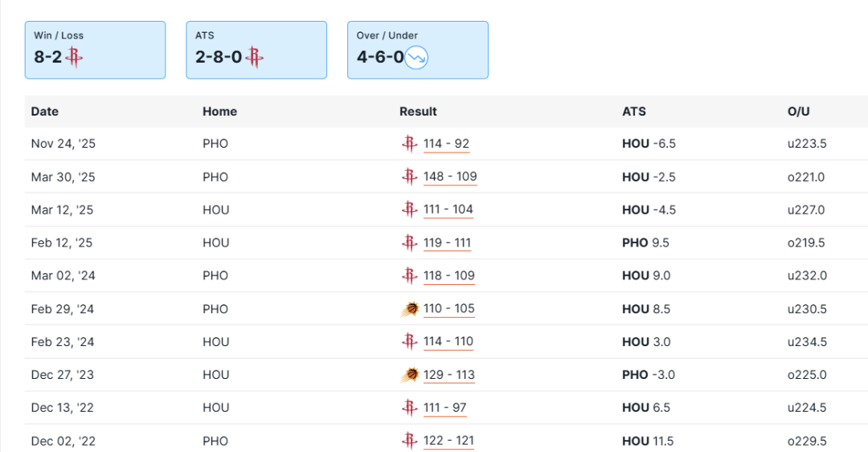Viewport: 868px width, 452px height.
Task: Click Suns logo for Feb 29, '24 game
Action: pyautogui.click(x=409, y=308)
